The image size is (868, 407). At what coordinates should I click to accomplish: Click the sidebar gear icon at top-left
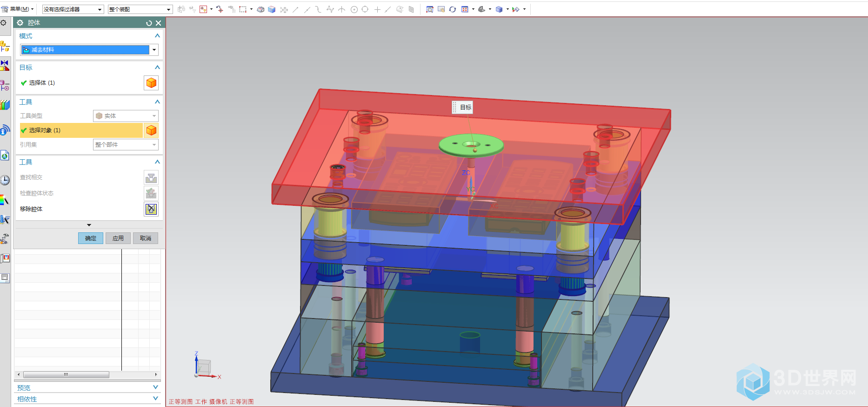pos(3,22)
